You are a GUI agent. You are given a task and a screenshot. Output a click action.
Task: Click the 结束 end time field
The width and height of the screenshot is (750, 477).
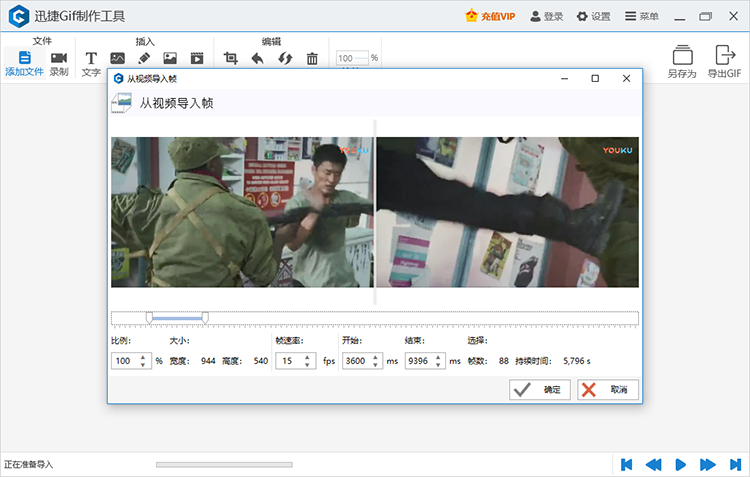[x=419, y=361]
